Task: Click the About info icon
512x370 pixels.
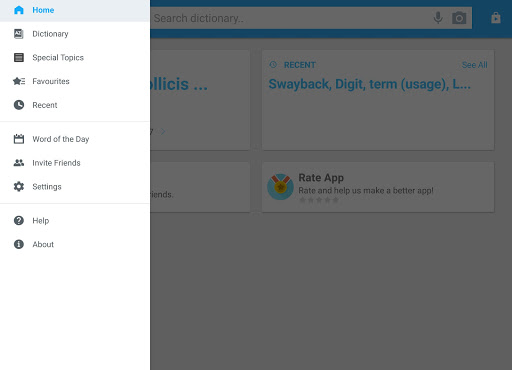Action: click(19, 244)
